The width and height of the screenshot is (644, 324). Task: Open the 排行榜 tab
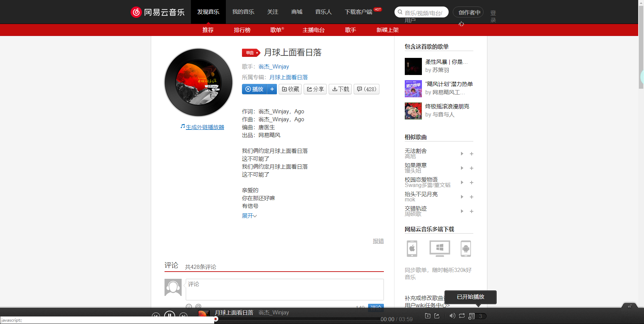click(242, 30)
